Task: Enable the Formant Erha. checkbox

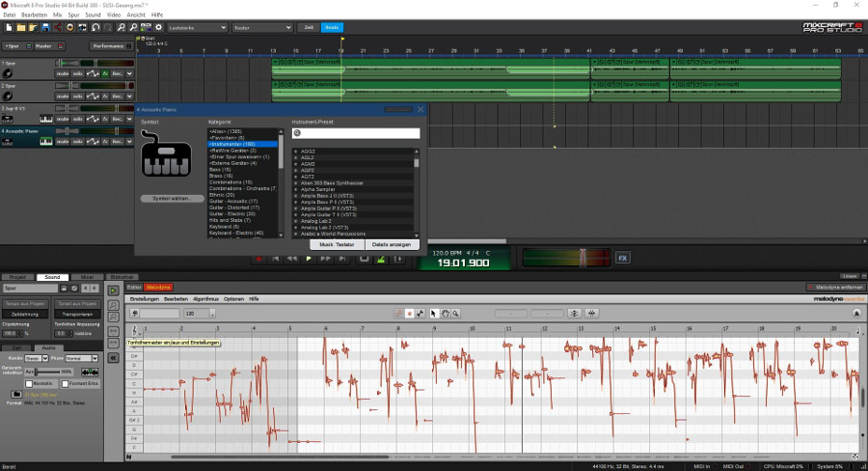Action: click(x=65, y=383)
